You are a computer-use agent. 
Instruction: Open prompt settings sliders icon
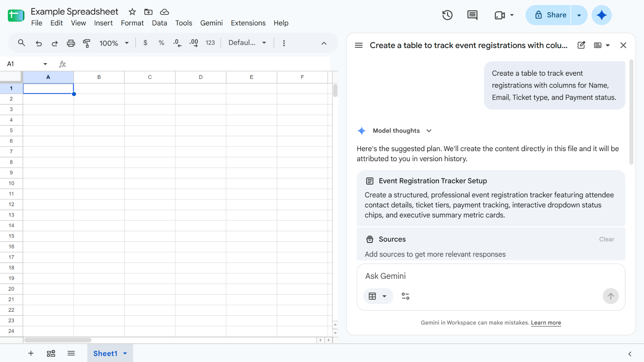405,296
